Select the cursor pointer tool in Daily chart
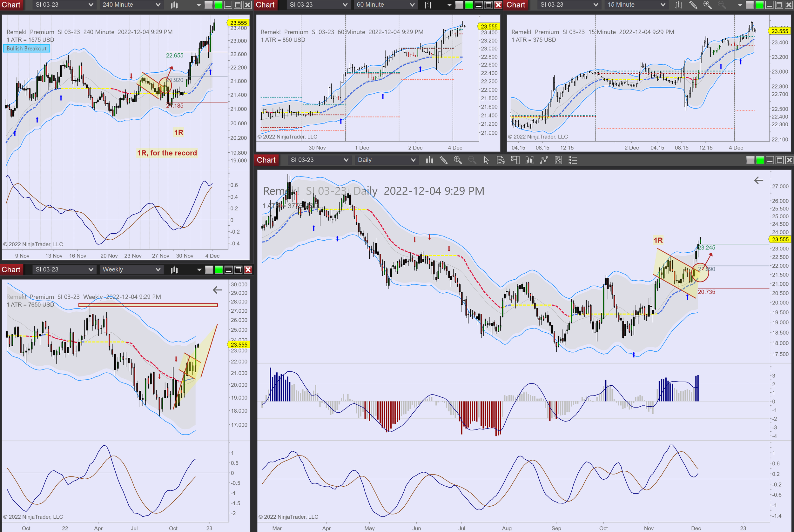The height and width of the screenshot is (532, 794). 486,160
